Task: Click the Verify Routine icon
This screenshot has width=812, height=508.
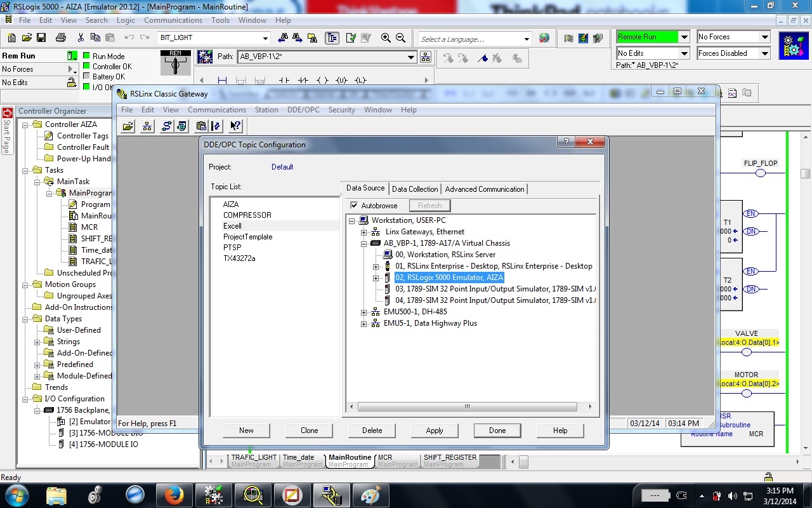Action: click(x=351, y=38)
